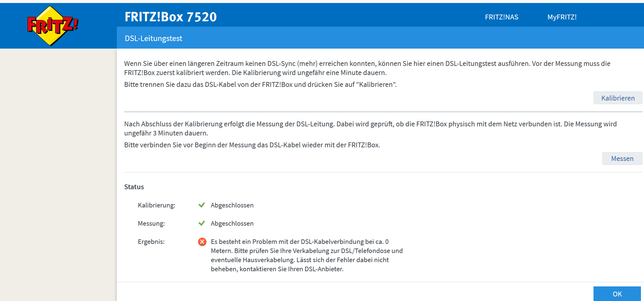Click the FRITZ! logo

[x=53, y=26]
